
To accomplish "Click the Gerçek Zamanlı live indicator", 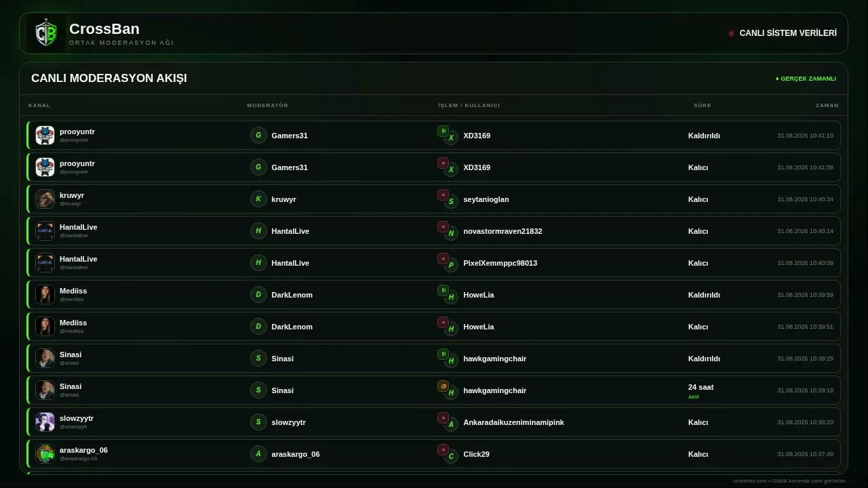I will tap(806, 79).
